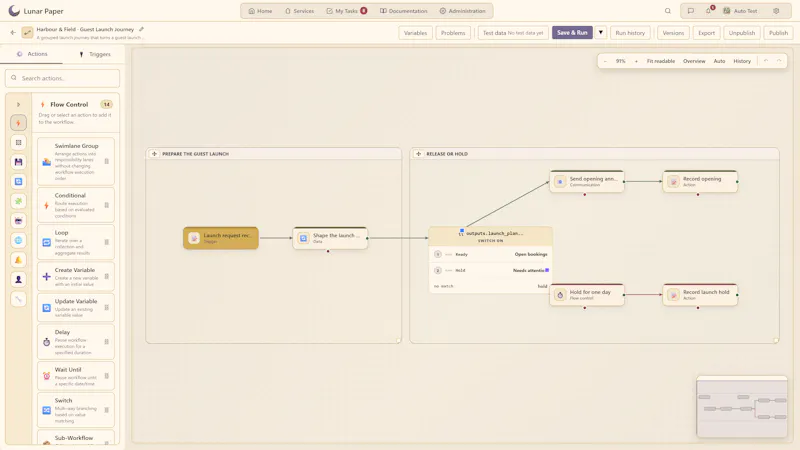Open My Tasks in top navigation

(346, 11)
